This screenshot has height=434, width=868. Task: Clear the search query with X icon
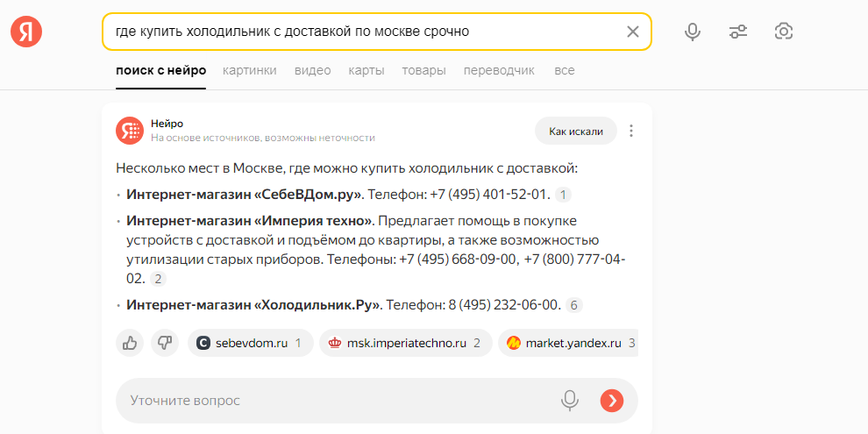[x=633, y=32]
